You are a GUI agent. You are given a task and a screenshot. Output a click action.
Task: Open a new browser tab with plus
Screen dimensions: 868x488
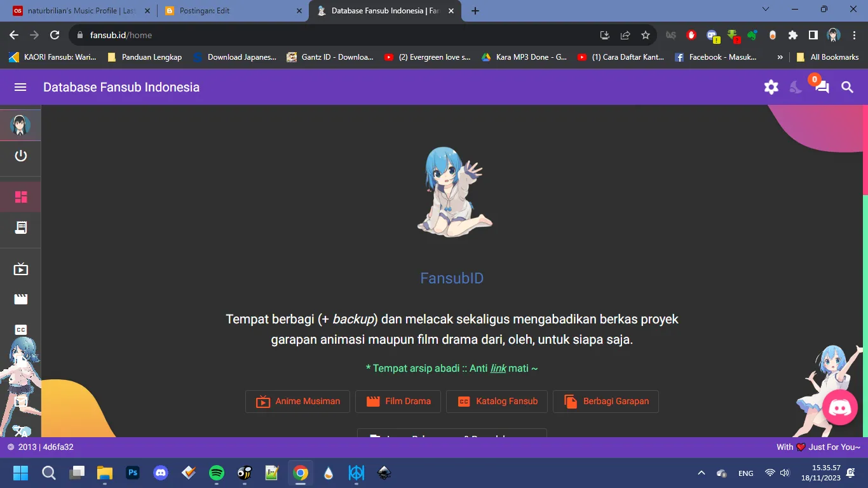475,11
